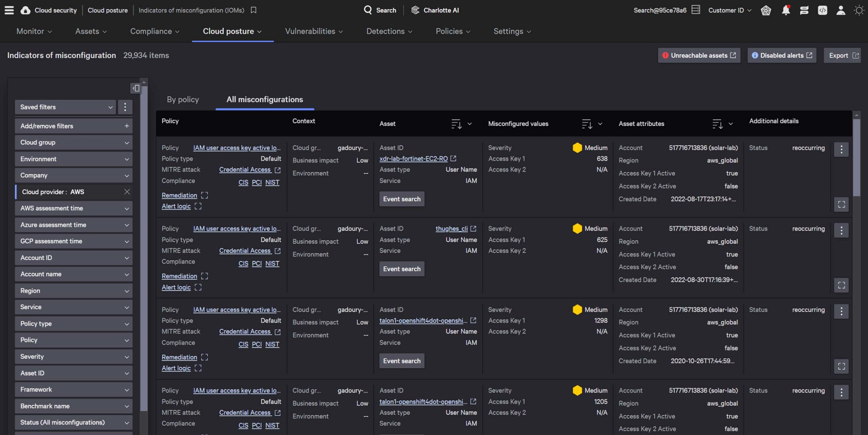Click the filter sidebar scrollbar
Screen dimensions: 868x435
pyautogui.click(x=144, y=249)
